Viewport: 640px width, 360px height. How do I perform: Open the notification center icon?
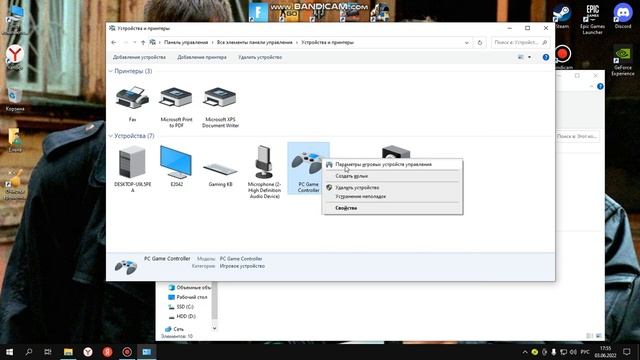pyautogui.click(x=627, y=352)
